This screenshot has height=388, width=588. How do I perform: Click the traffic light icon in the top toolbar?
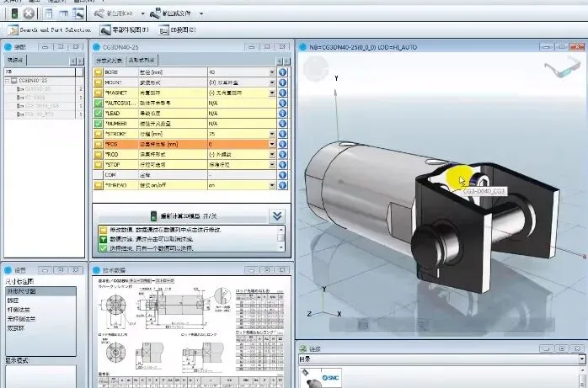pyautogui.click(x=14, y=13)
